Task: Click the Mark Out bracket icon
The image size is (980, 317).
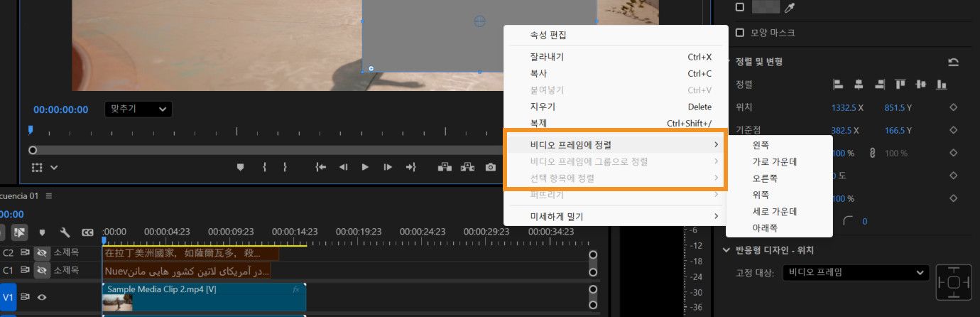Action: [x=285, y=167]
